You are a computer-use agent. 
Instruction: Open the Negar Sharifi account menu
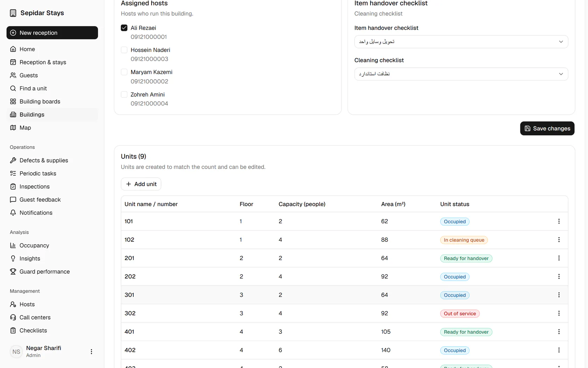91,352
